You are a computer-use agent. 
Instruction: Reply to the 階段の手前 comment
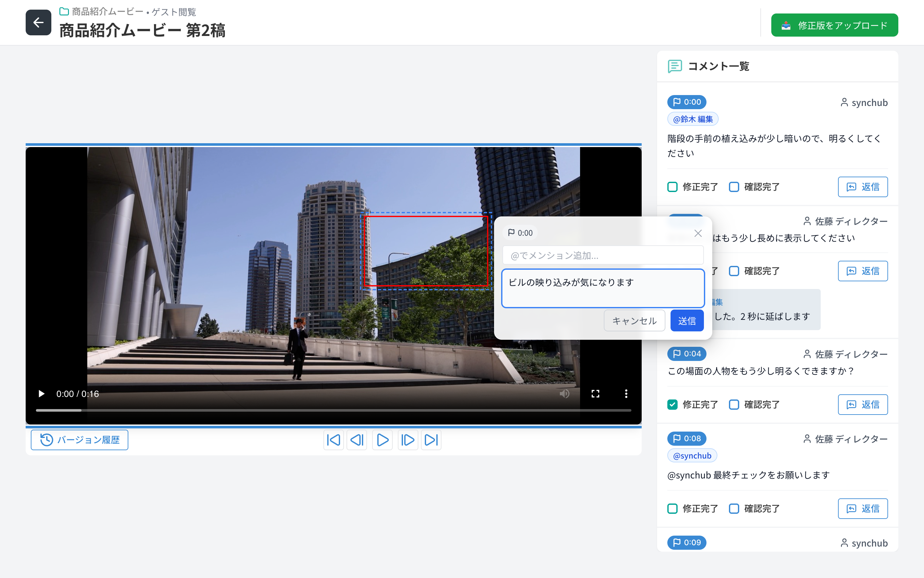(862, 187)
